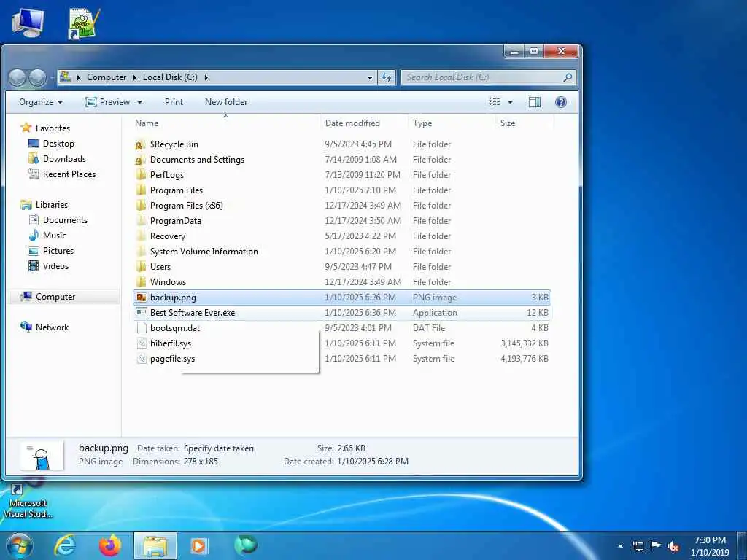This screenshot has width=747, height=560.
Task: Create a New folder
Action: [226, 102]
